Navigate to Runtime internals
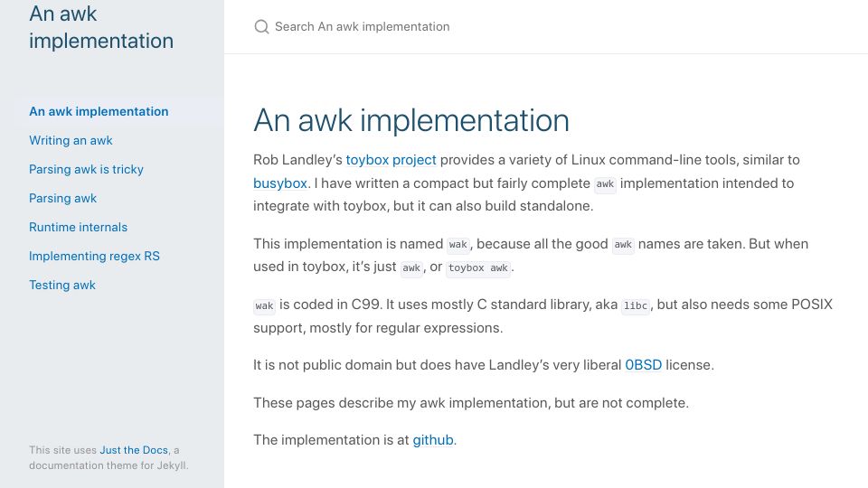Screen dimensions: 868x488 coord(78,227)
